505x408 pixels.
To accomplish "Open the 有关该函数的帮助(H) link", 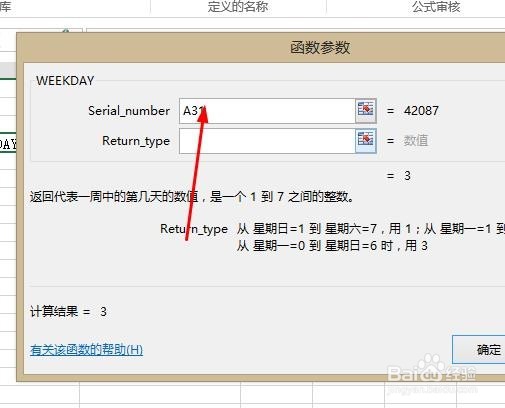I will point(86,350).
